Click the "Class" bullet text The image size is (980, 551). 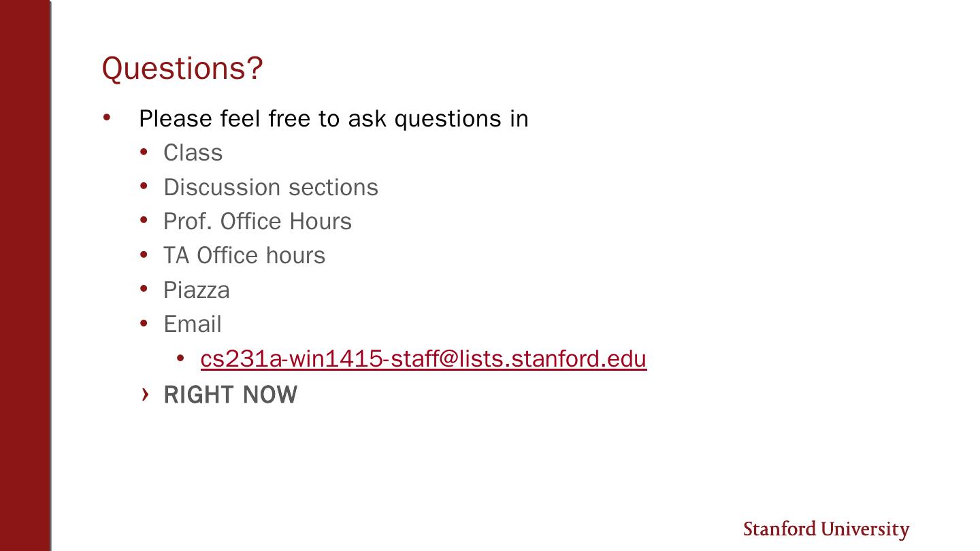pos(193,153)
